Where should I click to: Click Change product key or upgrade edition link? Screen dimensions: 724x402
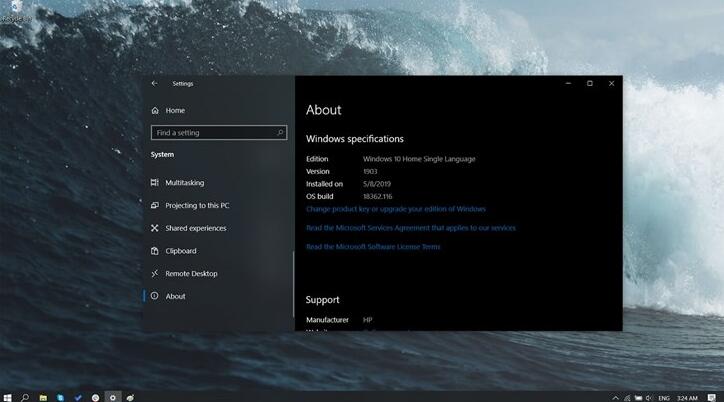point(396,209)
